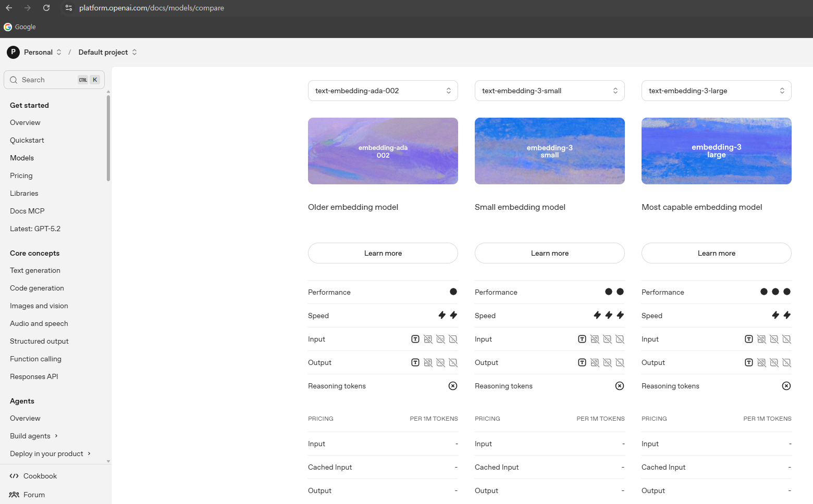813x504 pixels.
Task: Go back using browser back arrow
Action: point(9,8)
